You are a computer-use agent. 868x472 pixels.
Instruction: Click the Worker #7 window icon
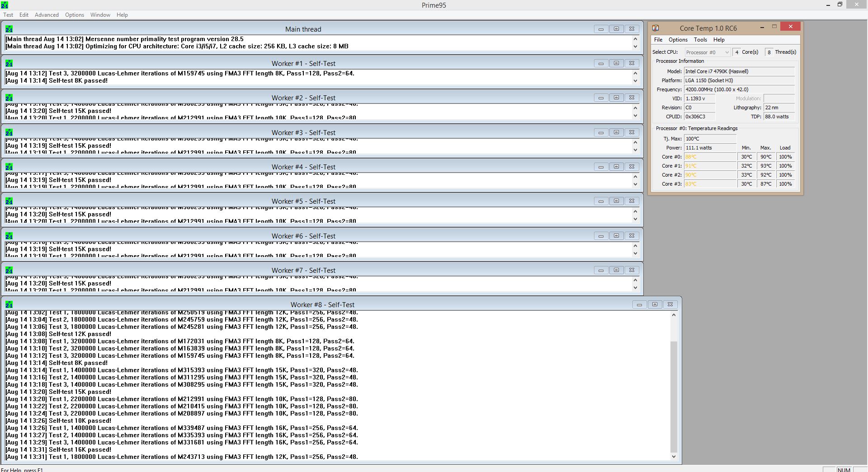pyautogui.click(x=9, y=270)
